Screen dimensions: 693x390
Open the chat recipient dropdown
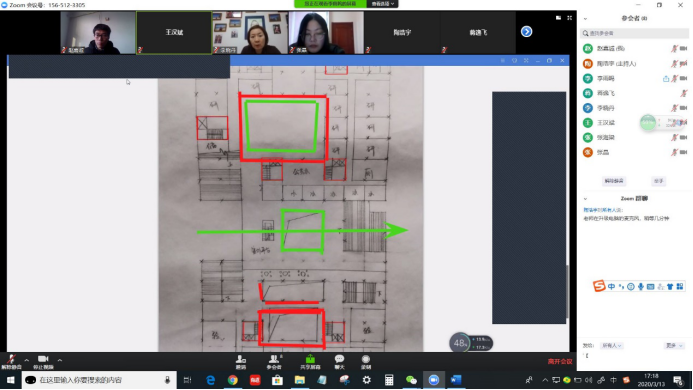(612, 345)
